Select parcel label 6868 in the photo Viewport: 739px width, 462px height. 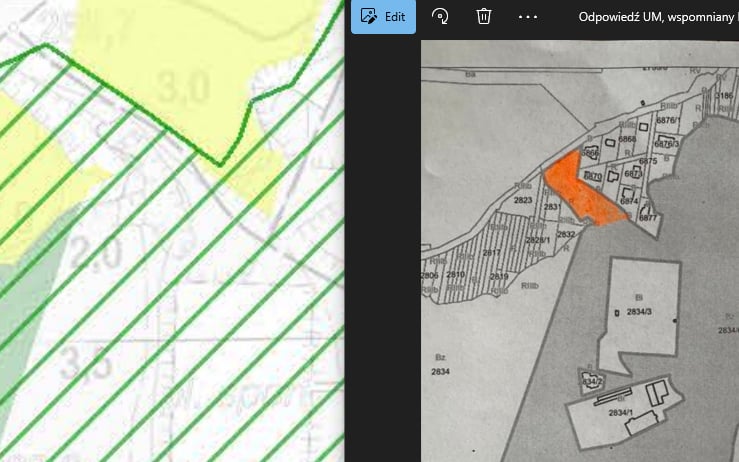tap(627, 139)
